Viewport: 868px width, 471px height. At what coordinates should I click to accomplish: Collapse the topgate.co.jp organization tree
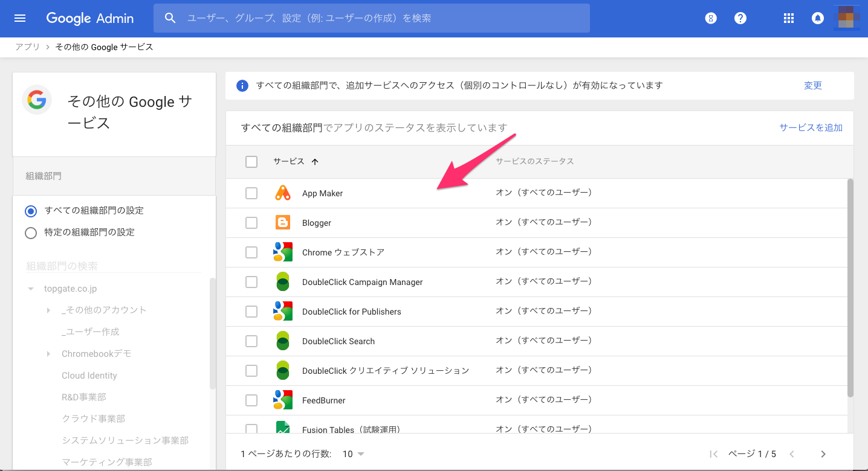(31, 289)
